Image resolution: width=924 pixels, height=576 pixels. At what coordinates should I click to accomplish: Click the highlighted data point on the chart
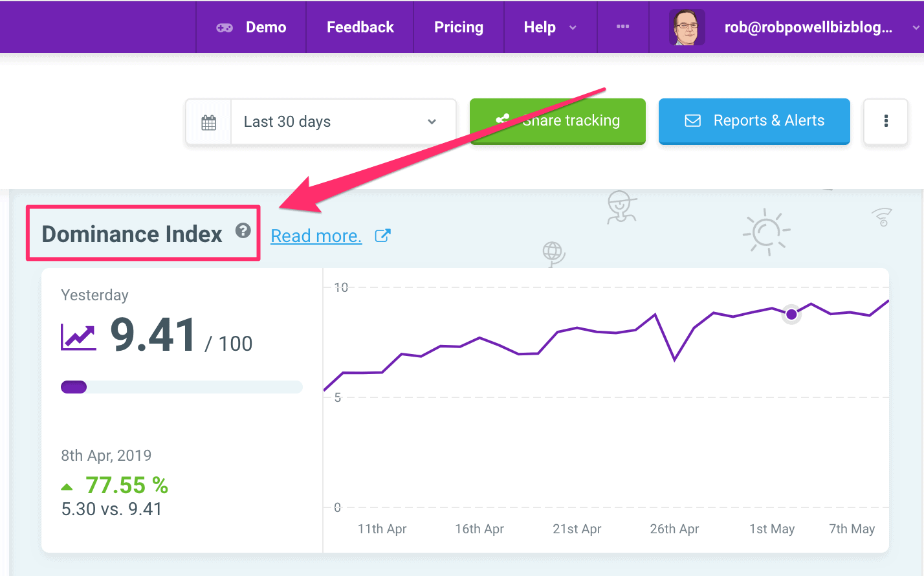(x=791, y=315)
